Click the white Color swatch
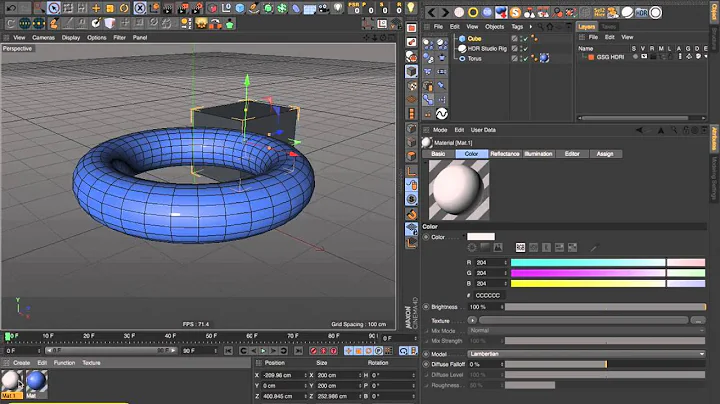Viewport: 720px width, 404px height. [x=481, y=237]
